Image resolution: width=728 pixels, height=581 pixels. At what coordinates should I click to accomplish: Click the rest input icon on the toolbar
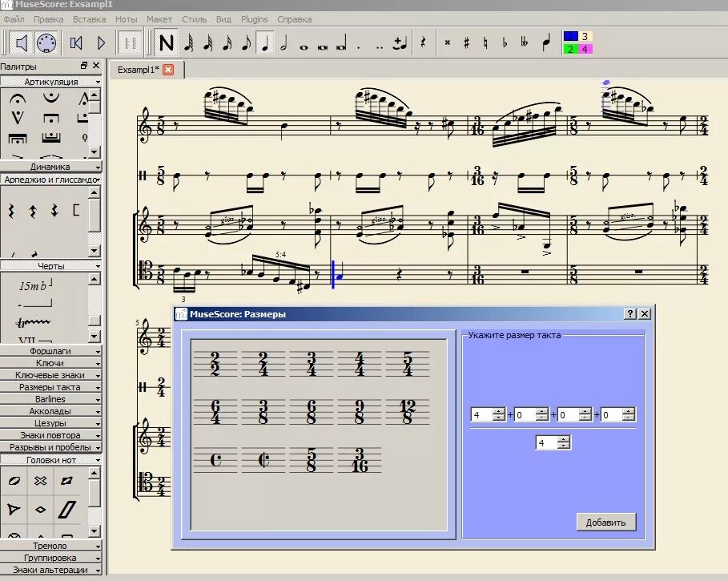pos(424,42)
